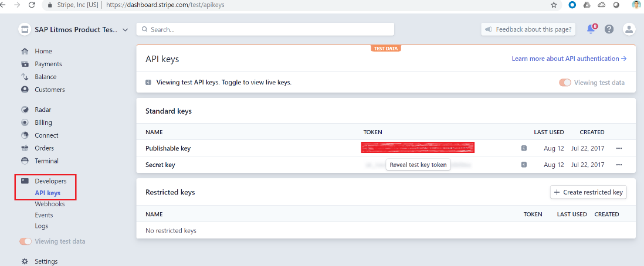Open Terminal in sidebar
The height and width of the screenshot is (266, 644).
[x=46, y=161]
